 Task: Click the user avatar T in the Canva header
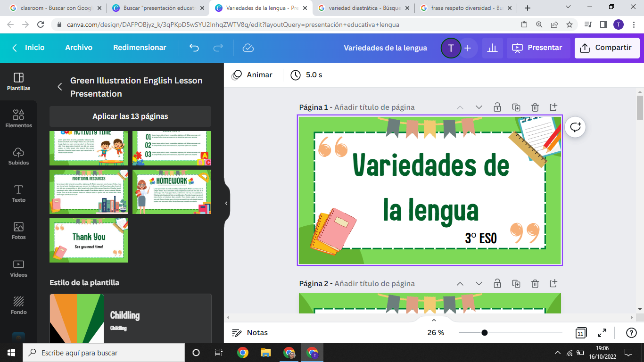point(451,48)
